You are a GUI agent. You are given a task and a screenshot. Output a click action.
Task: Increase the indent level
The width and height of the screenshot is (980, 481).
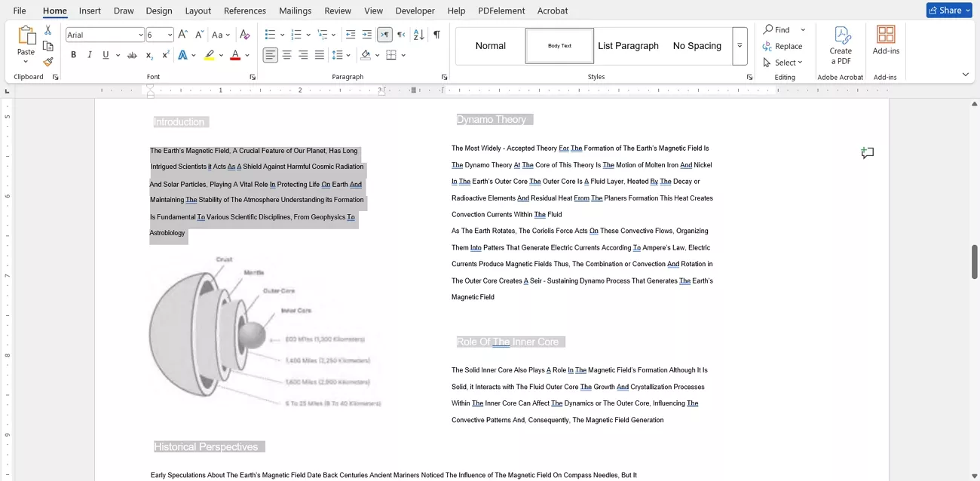366,34
